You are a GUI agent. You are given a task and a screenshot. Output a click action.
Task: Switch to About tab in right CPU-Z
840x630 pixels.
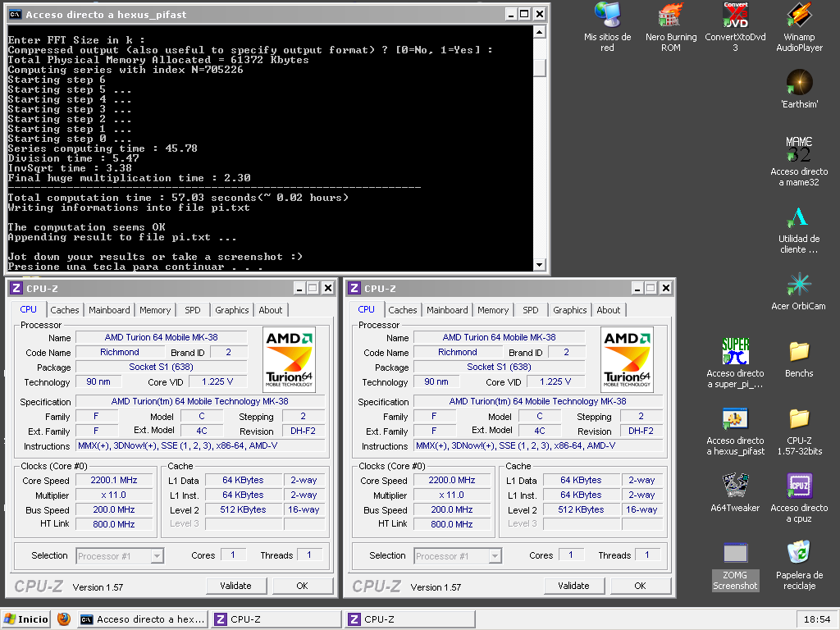609,310
